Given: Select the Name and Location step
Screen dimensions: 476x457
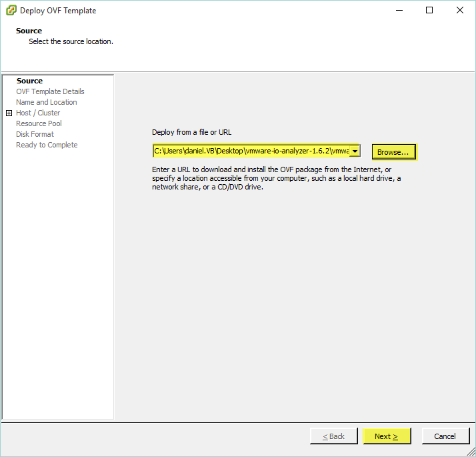Looking at the screenshot, I should click(x=47, y=102).
